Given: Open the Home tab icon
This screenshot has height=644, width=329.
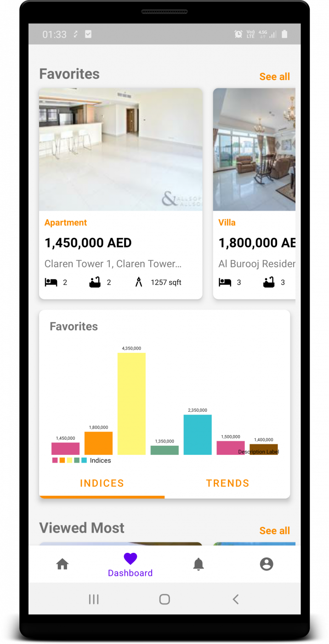Looking at the screenshot, I should 62,564.
